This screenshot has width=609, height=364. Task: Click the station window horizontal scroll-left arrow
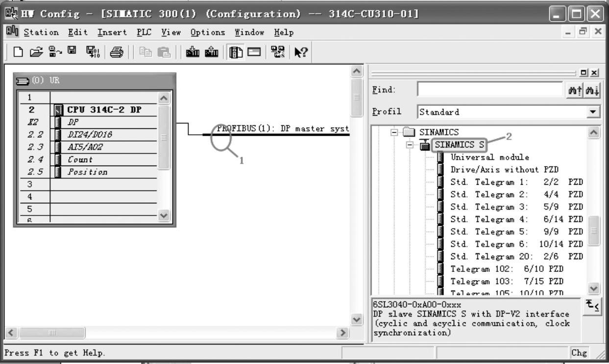[x=10, y=333]
